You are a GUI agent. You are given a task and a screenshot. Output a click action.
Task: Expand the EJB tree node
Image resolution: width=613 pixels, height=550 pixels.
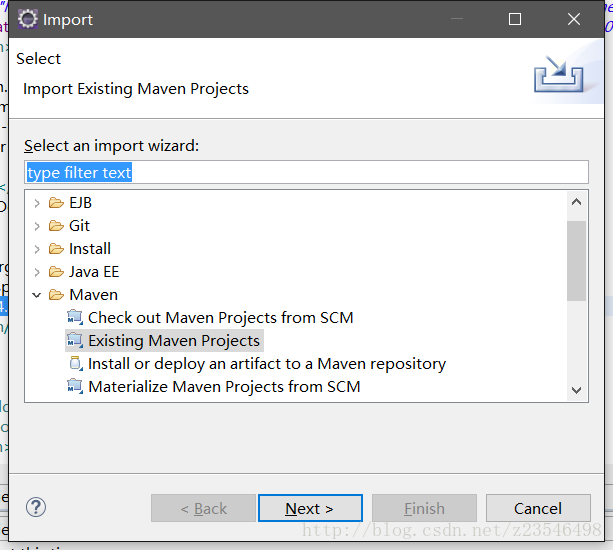37,203
